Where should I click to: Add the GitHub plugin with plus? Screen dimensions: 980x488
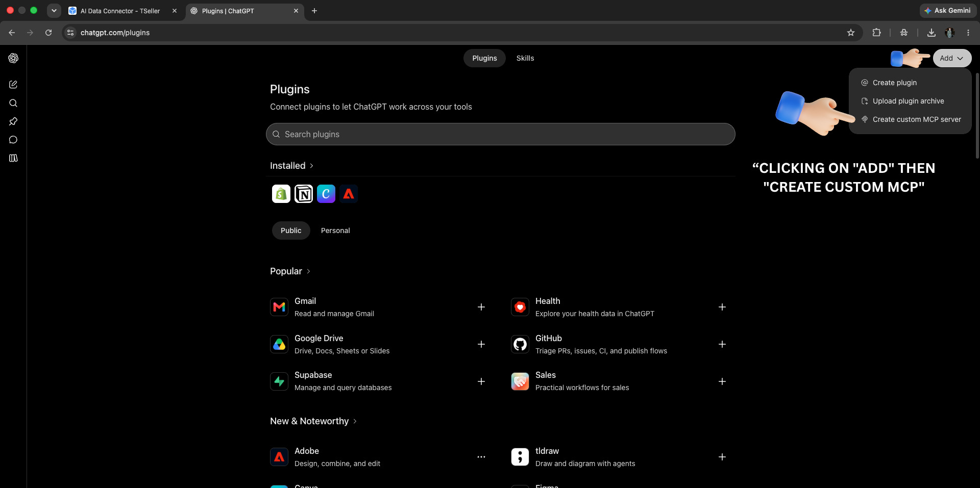click(x=722, y=344)
